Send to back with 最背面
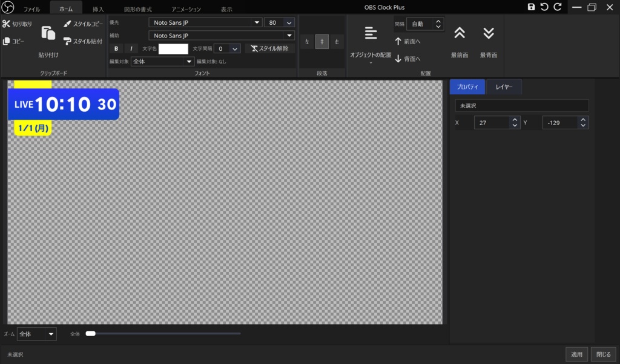 click(x=489, y=42)
